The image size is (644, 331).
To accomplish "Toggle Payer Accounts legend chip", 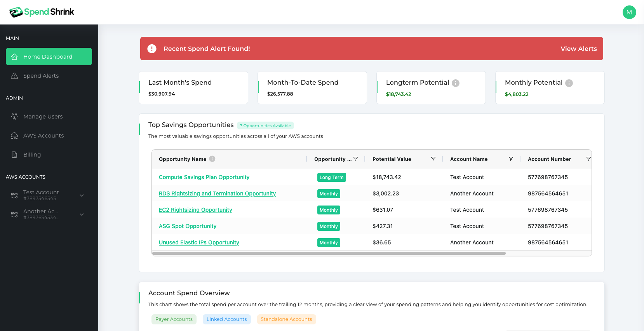I will click(174, 319).
